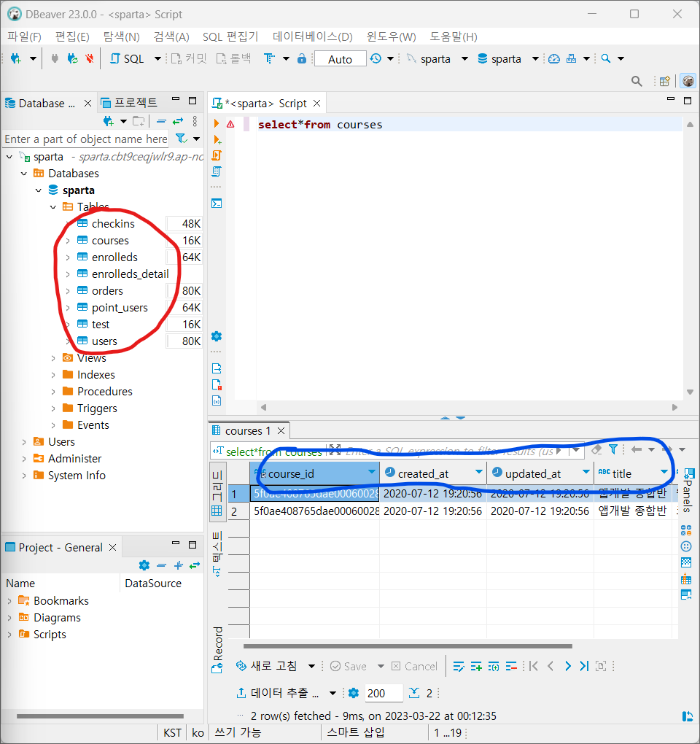Click the global search magnifier icon

637,81
